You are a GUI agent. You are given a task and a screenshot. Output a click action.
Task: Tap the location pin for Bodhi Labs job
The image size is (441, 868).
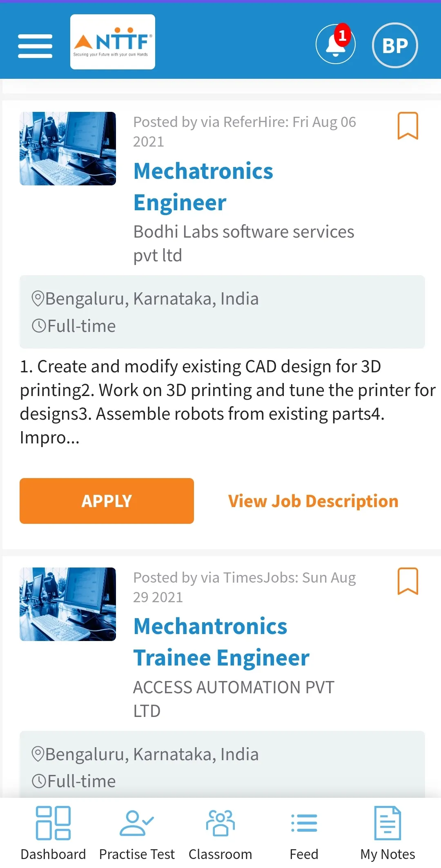(x=38, y=299)
